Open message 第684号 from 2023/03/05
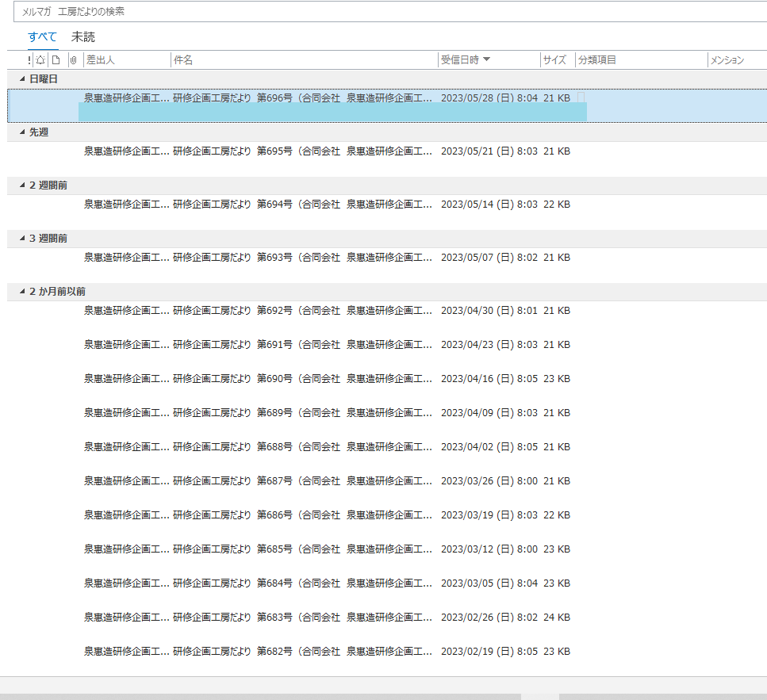 point(387,591)
